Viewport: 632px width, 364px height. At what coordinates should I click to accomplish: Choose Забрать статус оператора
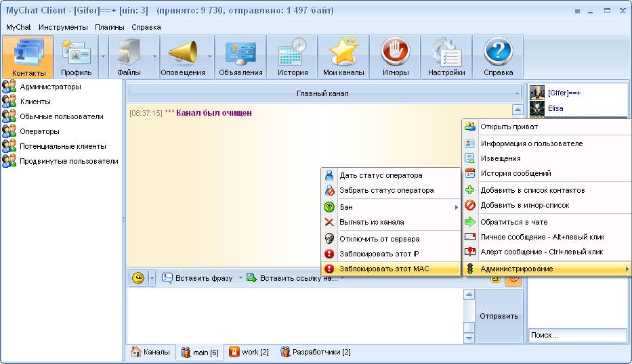(x=391, y=190)
